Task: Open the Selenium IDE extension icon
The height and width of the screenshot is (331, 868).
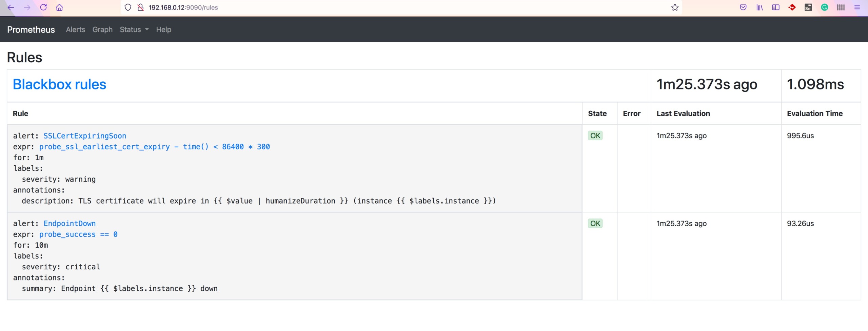Action: [x=808, y=7]
